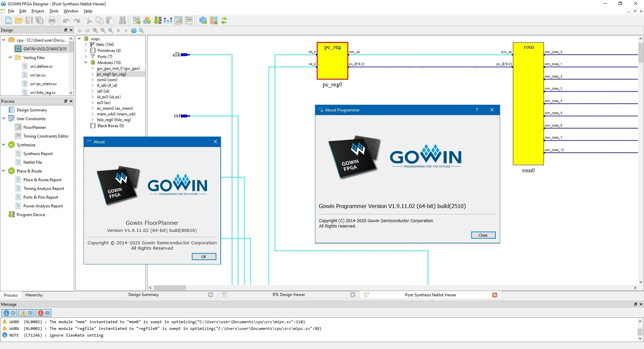Screen dimensions: 644x349
Task: Click the Message panel down scroll arrow
Action: [x=640, y=339]
